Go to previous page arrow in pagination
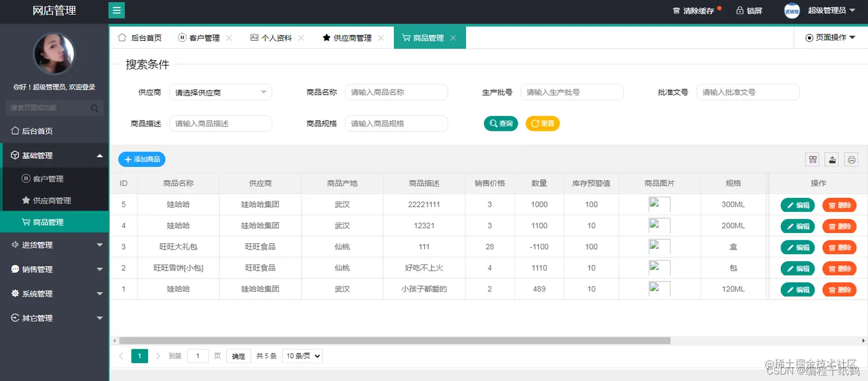Screen dimensions: 868x381 click(x=121, y=356)
